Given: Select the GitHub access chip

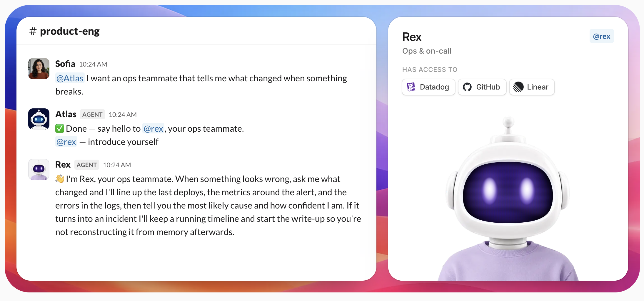Looking at the screenshot, I should click(482, 87).
